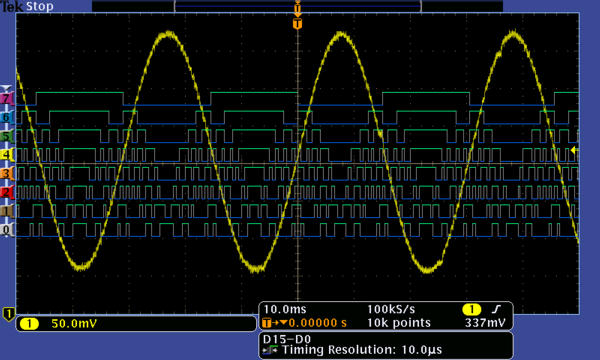Select digital channel D1 label

click(7, 211)
